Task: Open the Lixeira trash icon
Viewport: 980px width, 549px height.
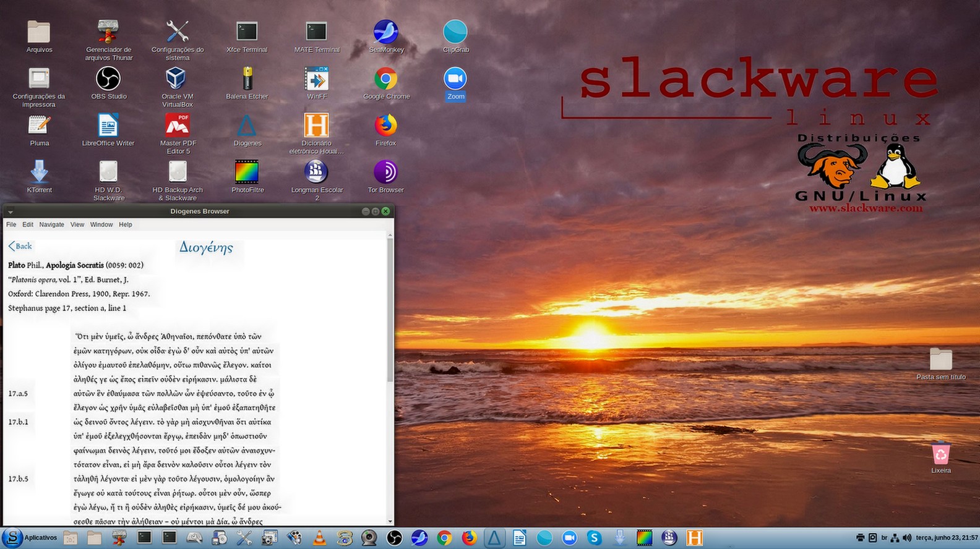Action: click(x=940, y=454)
